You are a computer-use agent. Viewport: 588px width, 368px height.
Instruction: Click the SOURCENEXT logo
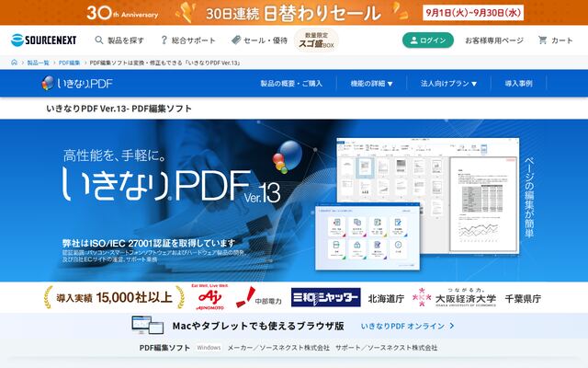tap(43, 40)
